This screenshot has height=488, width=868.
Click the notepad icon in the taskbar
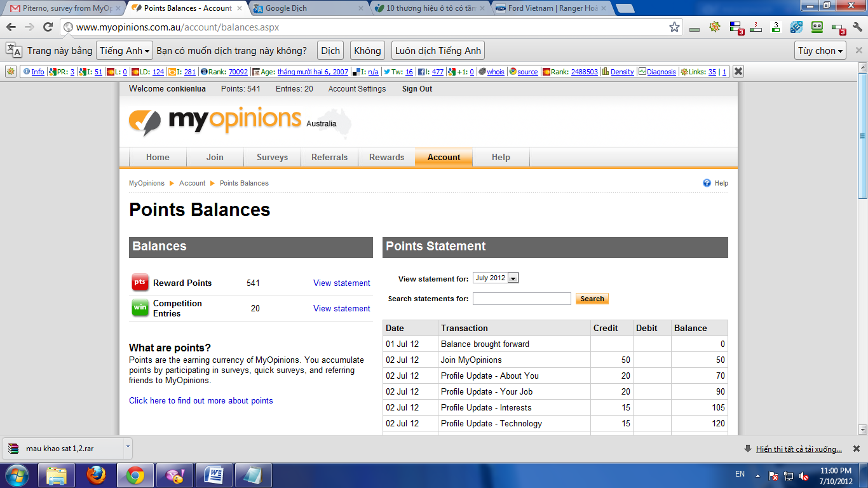253,475
